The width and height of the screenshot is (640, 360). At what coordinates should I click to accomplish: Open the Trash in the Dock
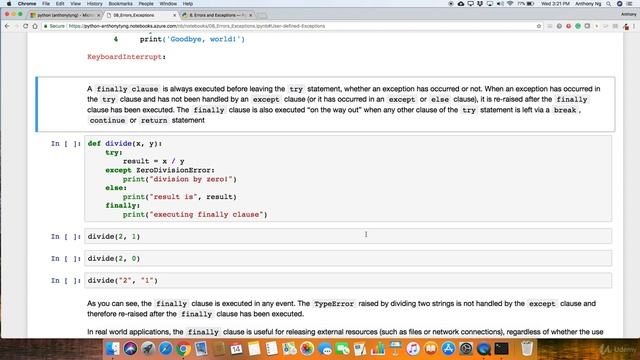point(527,348)
